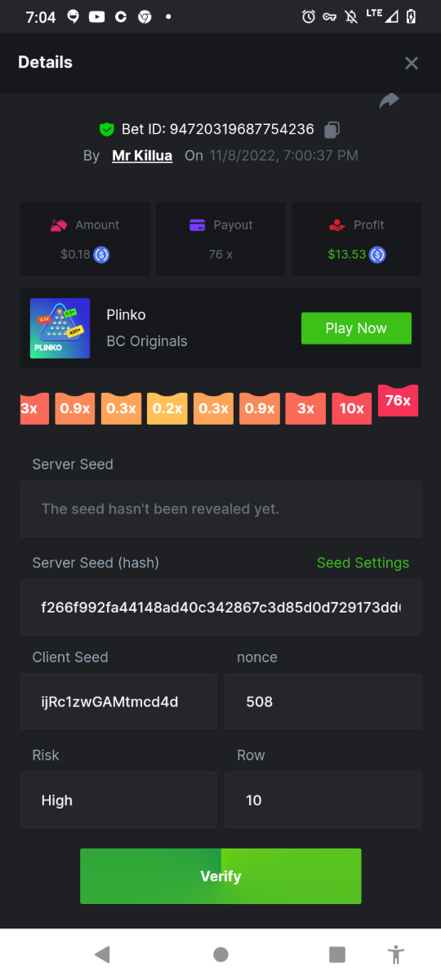Select the 10x multiplier tile
441x980 pixels.
click(351, 408)
